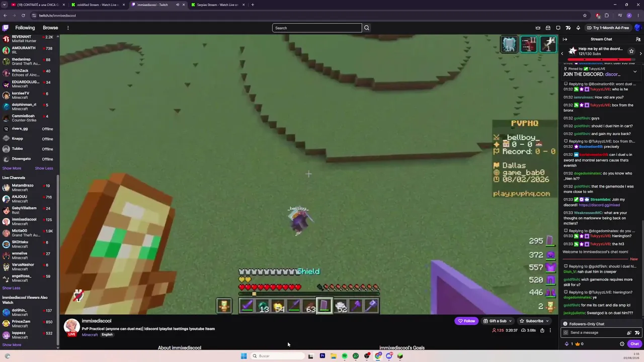Open the Gift a Sub dropdown
This screenshot has width=644, height=362.
(498, 321)
